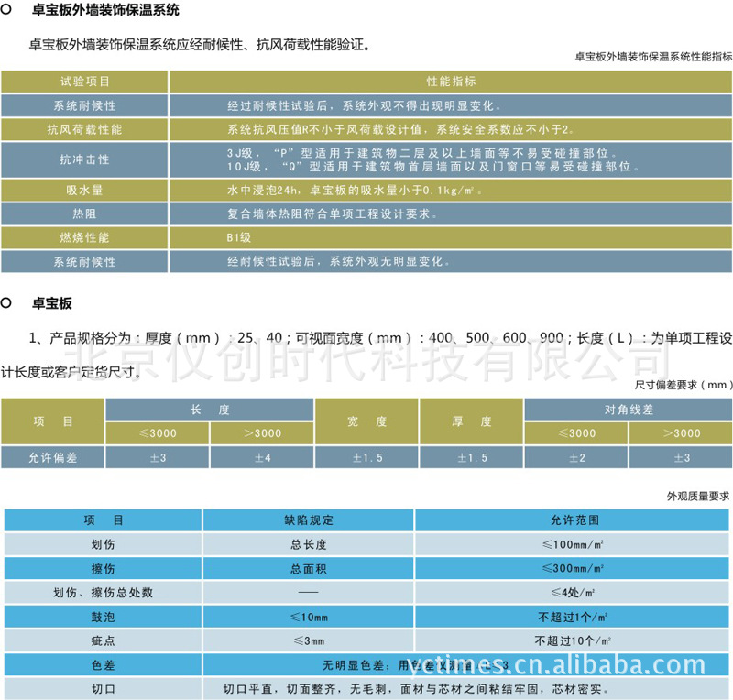The image size is (733, 700).
Task: Click the value 不超过1个/m²
Action: click(x=573, y=617)
